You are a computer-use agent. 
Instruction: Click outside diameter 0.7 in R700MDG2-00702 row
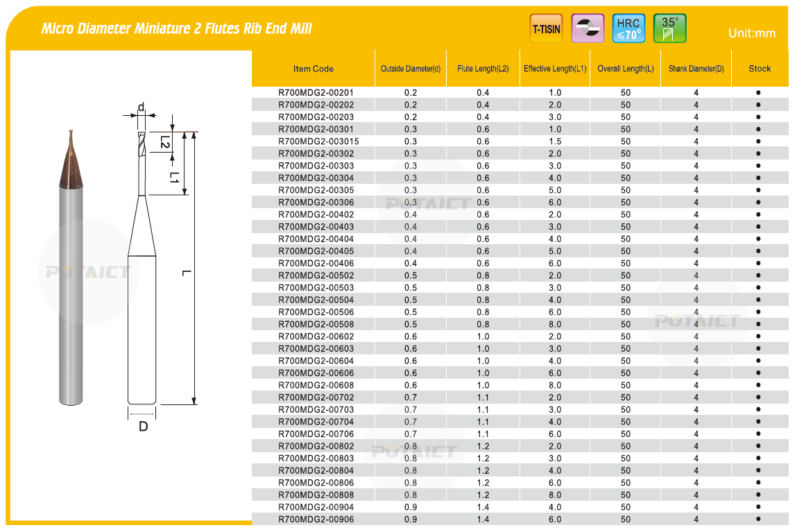(x=411, y=397)
